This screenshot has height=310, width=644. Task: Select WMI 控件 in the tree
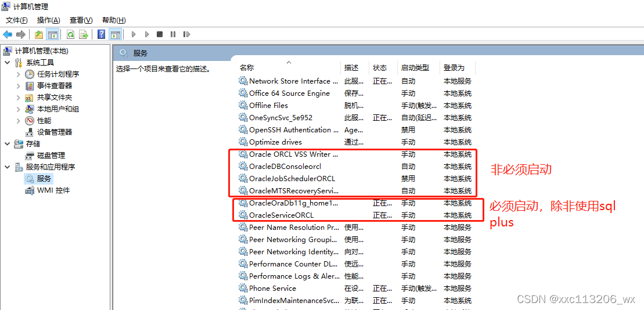(x=53, y=190)
